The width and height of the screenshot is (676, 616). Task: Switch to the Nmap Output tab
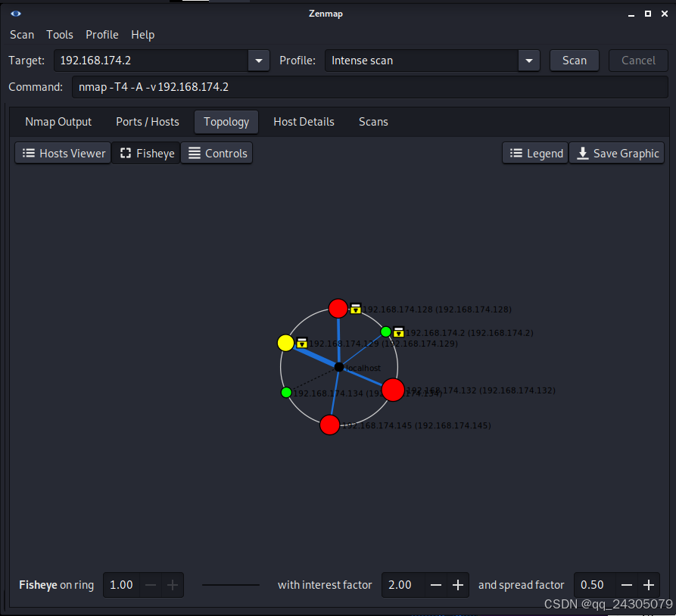[58, 122]
